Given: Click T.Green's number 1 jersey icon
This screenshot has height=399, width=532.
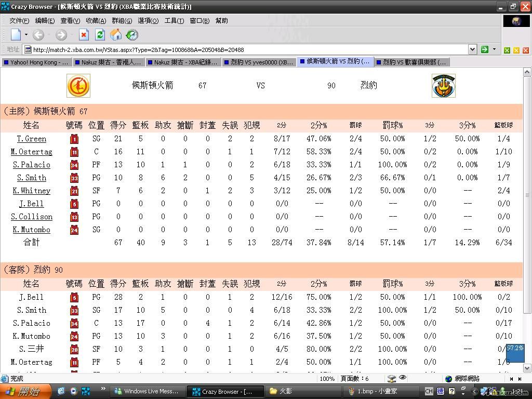Looking at the screenshot, I should pyautogui.click(x=74, y=139).
